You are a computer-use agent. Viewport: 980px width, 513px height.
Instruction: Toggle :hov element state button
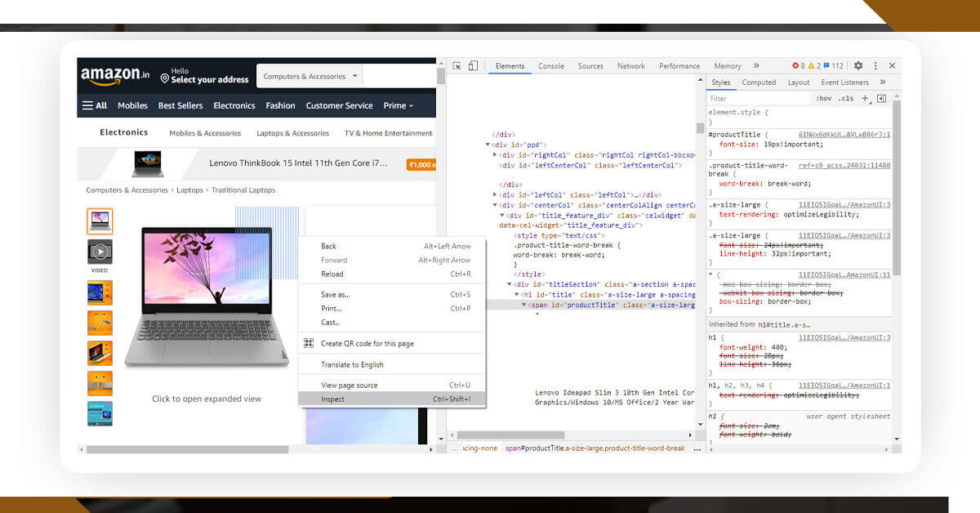pos(823,98)
